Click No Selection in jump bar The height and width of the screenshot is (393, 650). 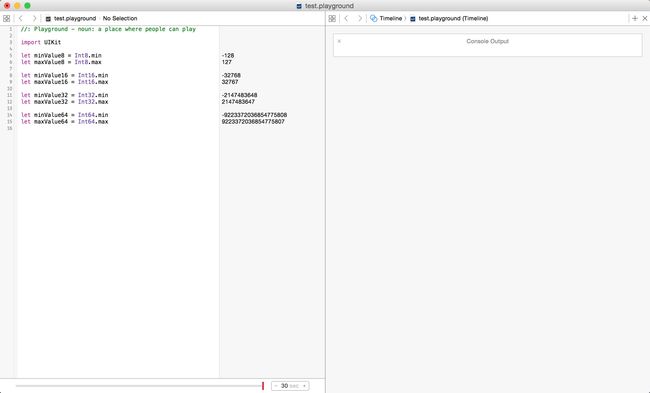click(x=120, y=18)
